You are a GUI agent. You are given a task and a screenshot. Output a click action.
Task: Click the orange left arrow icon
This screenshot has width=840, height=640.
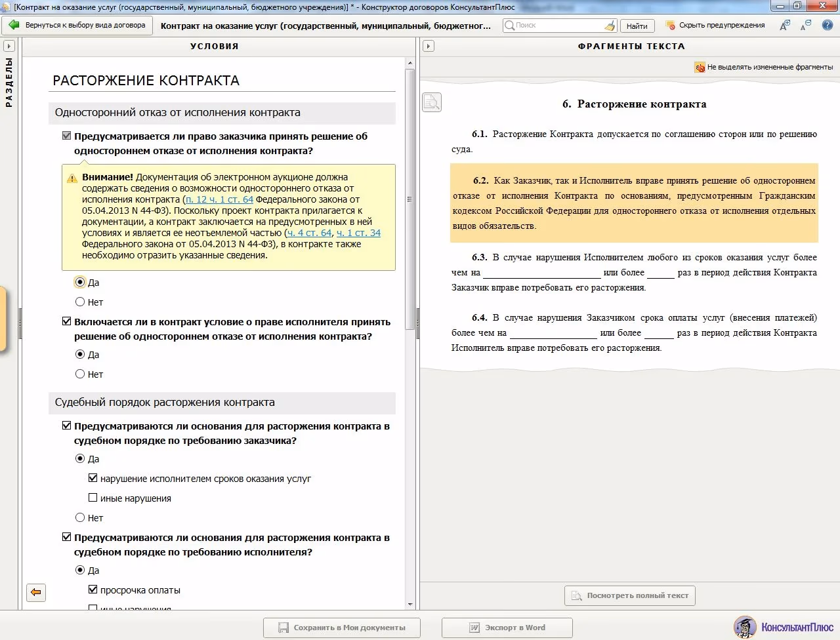(x=36, y=592)
